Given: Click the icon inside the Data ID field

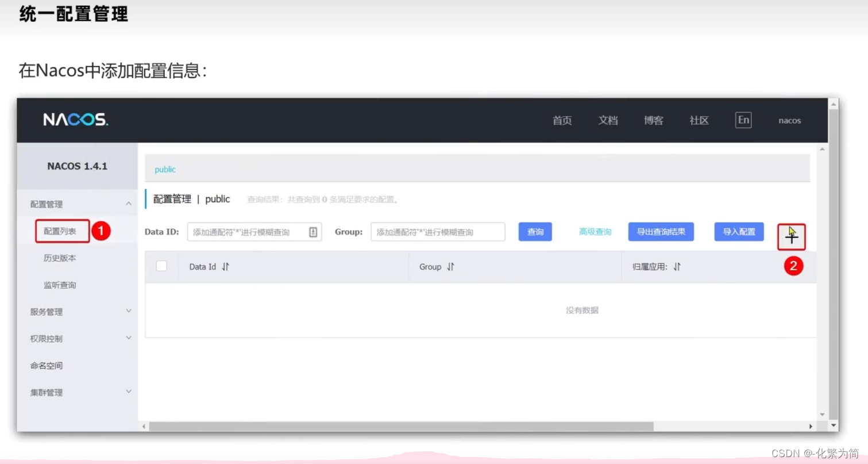Looking at the screenshot, I should [313, 232].
